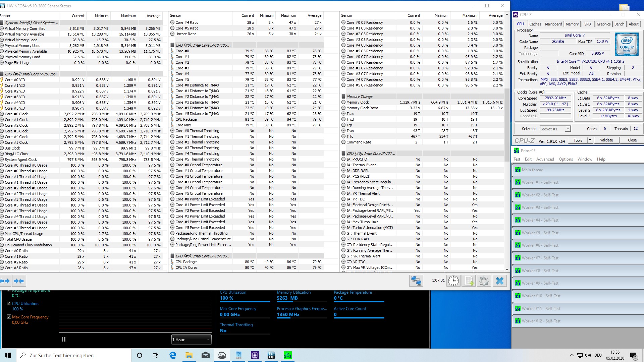Uncheck the Max Core Frequency checkbox
The height and width of the screenshot is (362, 644).
pos(9,317)
